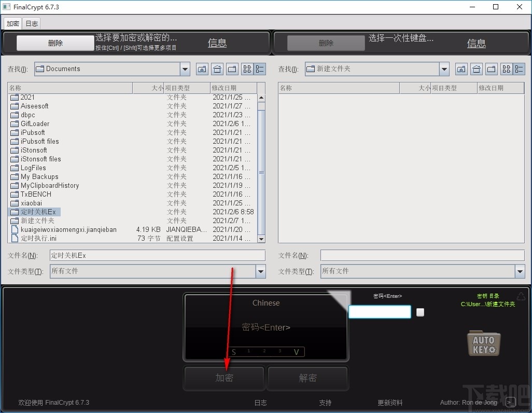Viewport: 532px width, 413px height.
Task: Select the home directory icon
Action: [217, 68]
